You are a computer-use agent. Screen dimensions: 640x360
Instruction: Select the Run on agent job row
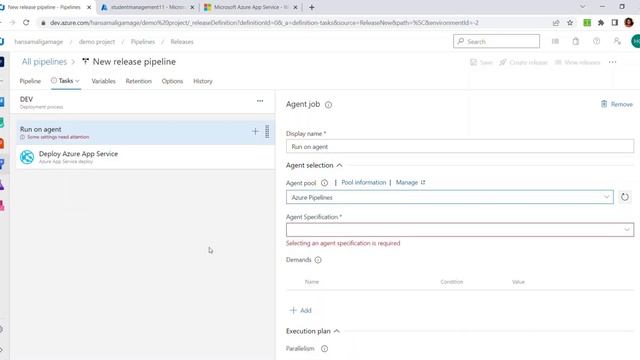click(145, 132)
